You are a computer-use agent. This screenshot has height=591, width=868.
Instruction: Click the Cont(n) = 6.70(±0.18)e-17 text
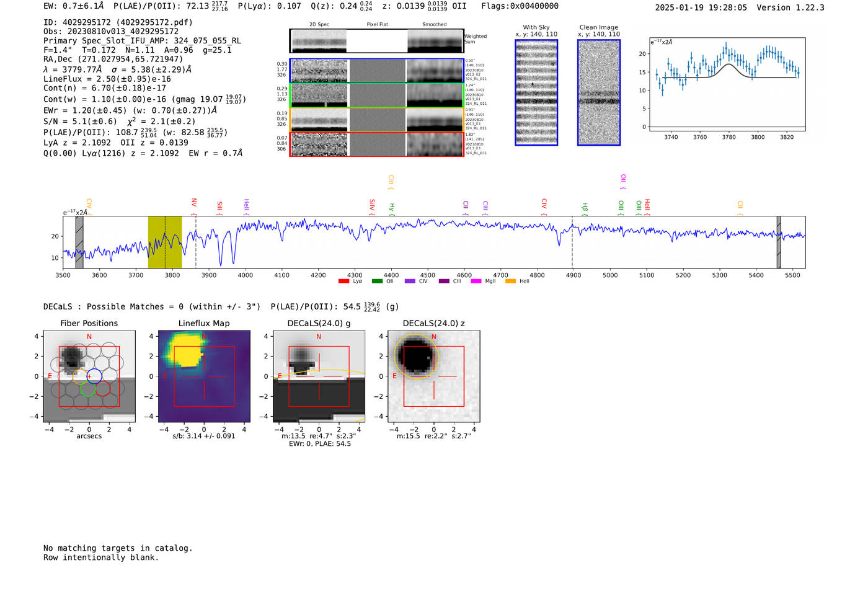pos(105,88)
